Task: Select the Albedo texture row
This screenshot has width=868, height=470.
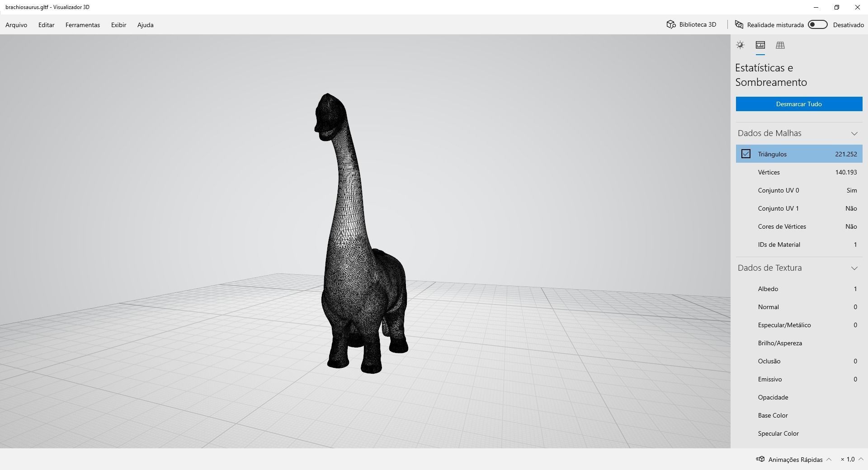Action: 799,289
